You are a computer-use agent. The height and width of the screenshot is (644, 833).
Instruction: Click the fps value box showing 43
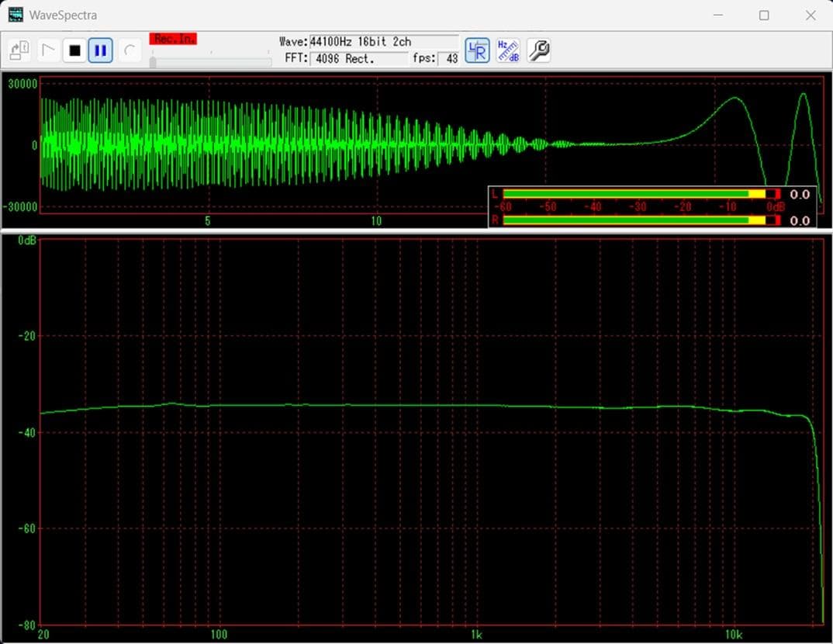pos(448,59)
